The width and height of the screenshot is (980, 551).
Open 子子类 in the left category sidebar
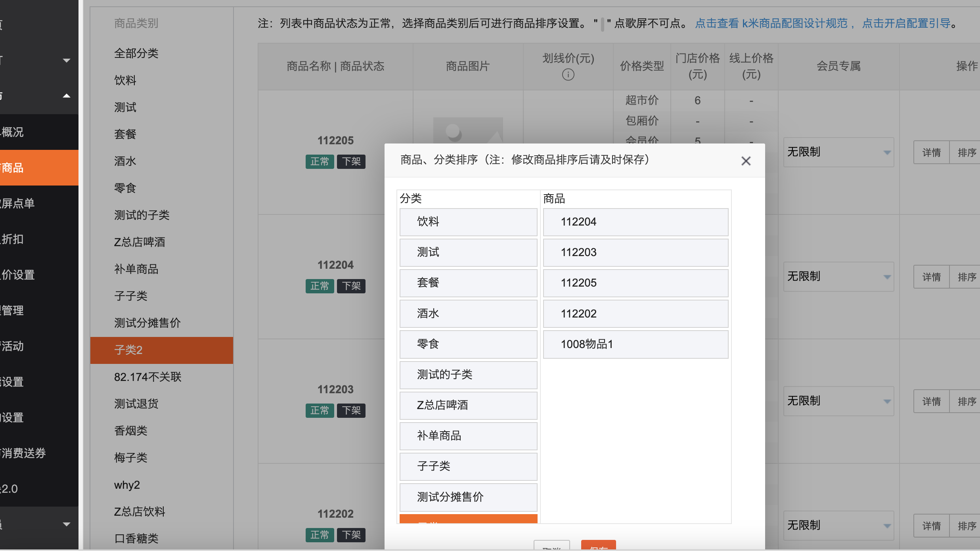click(x=161, y=296)
